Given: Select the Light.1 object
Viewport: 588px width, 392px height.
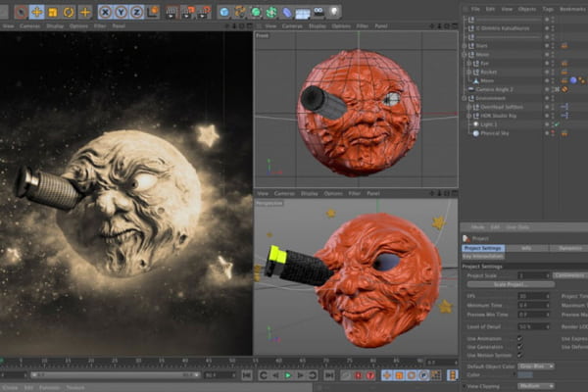Looking at the screenshot, I should 489,124.
